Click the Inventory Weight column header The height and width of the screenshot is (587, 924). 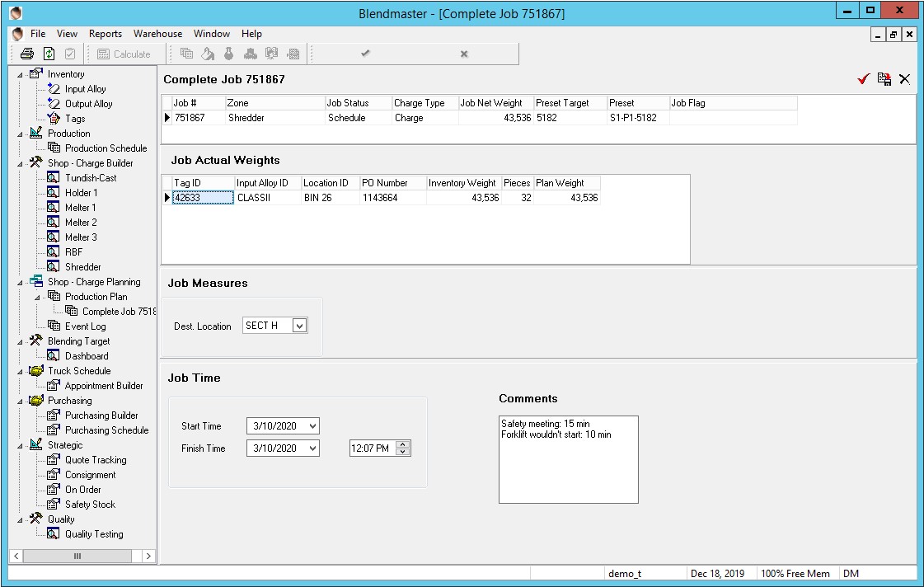(464, 183)
